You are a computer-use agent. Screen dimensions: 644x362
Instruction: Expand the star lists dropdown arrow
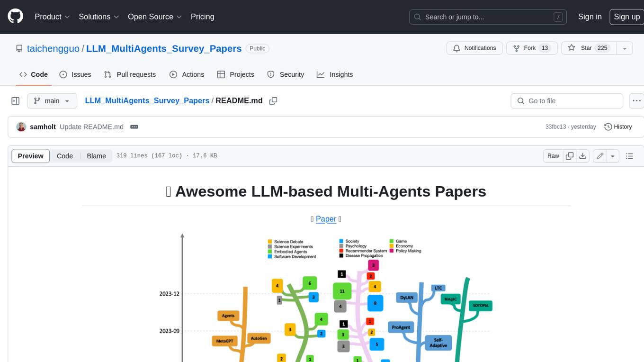[x=625, y=48]
